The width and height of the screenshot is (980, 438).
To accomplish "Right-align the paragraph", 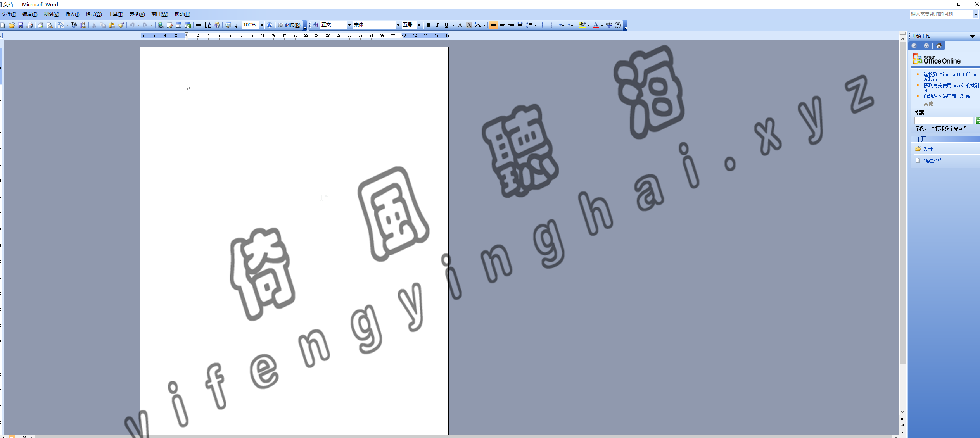I will pos(511,25).
